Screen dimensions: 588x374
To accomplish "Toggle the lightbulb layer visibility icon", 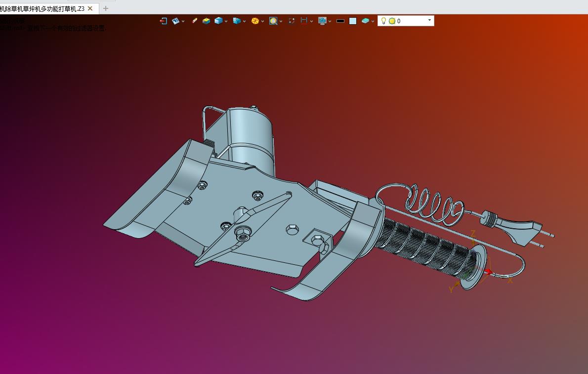I will [383, 21].
